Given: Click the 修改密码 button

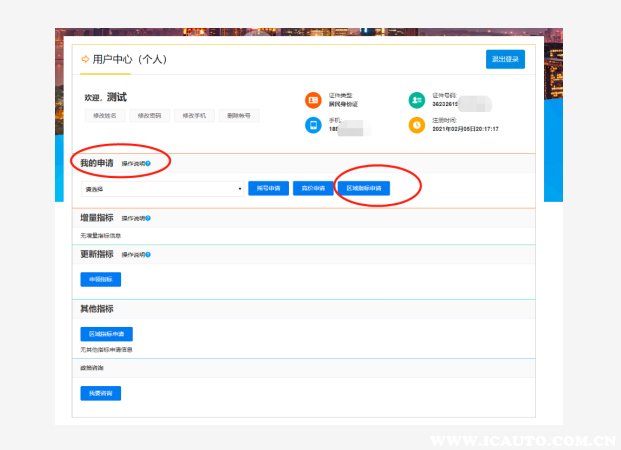Looking at the screenshot, I should coord(149,116).
